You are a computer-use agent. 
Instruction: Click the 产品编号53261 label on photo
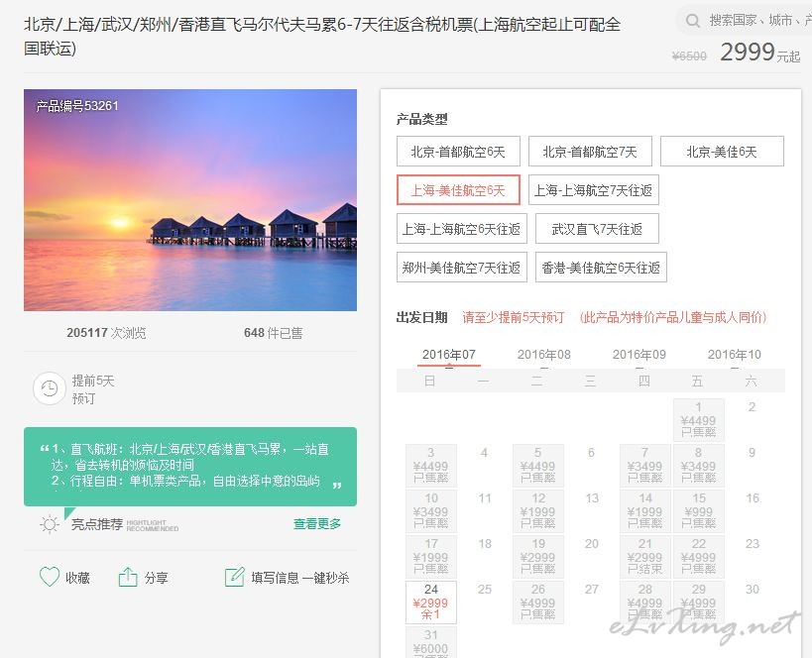coord(77,106)
